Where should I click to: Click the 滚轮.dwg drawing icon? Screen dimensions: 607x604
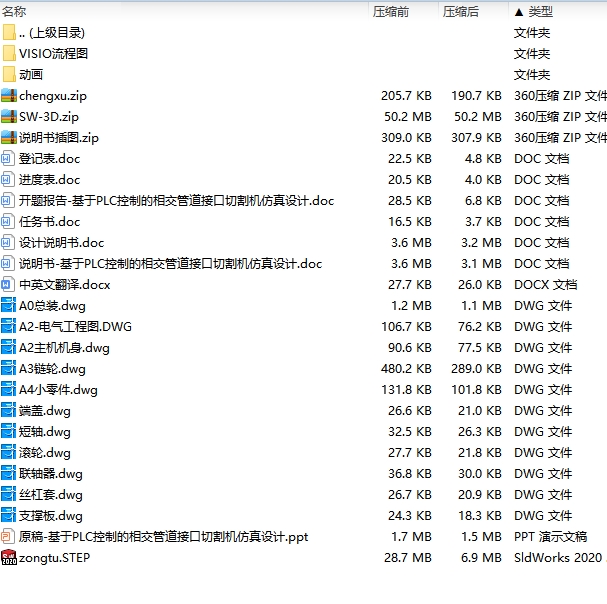[x=9, y=452]
